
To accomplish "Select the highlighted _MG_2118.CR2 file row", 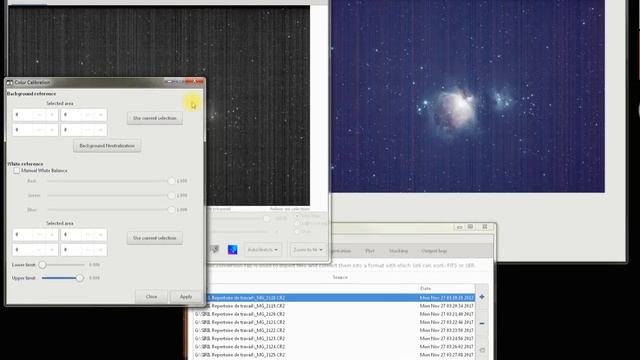I will [x=340, y=298].
